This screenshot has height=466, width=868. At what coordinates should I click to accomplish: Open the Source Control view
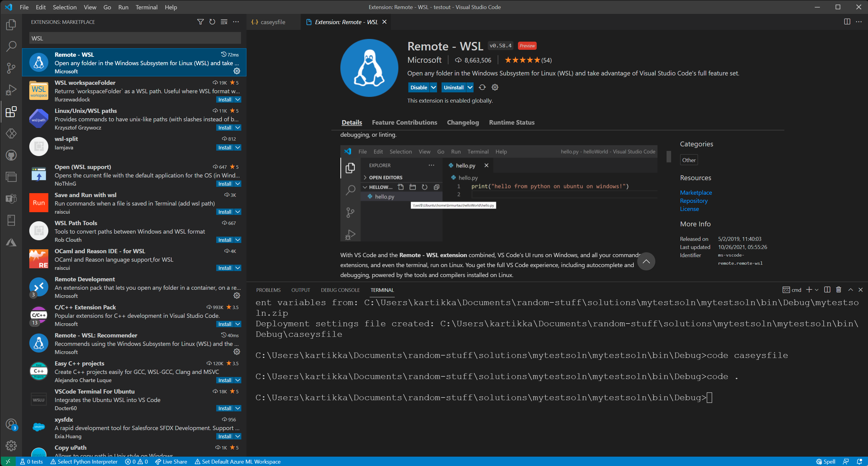11,68
